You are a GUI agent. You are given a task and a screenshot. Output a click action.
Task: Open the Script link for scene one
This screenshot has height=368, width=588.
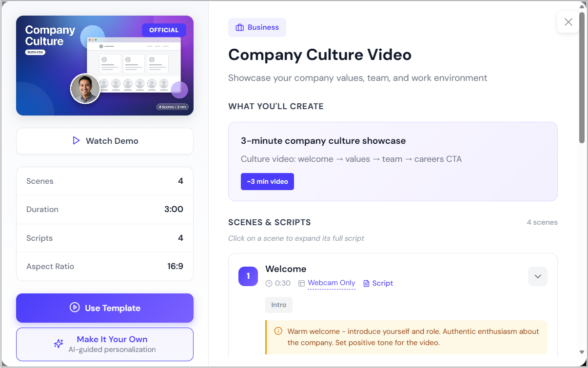pyautogui.click(x=382, y=283)
